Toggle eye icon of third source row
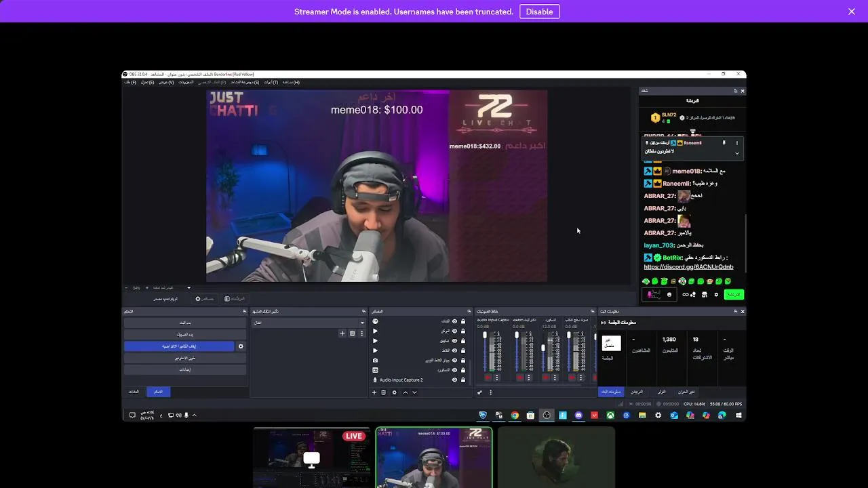868x488 pixels. click(x=454, y=341)
